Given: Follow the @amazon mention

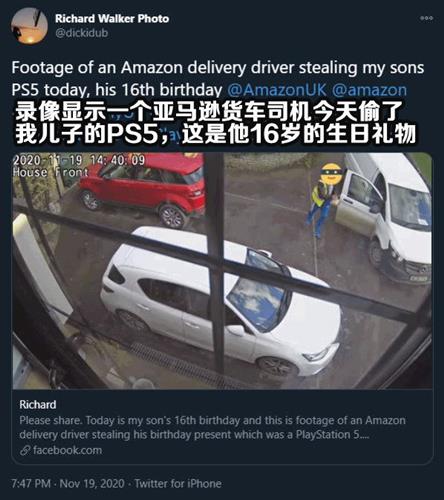Looking at the screenshot, I should pos(370,90).
